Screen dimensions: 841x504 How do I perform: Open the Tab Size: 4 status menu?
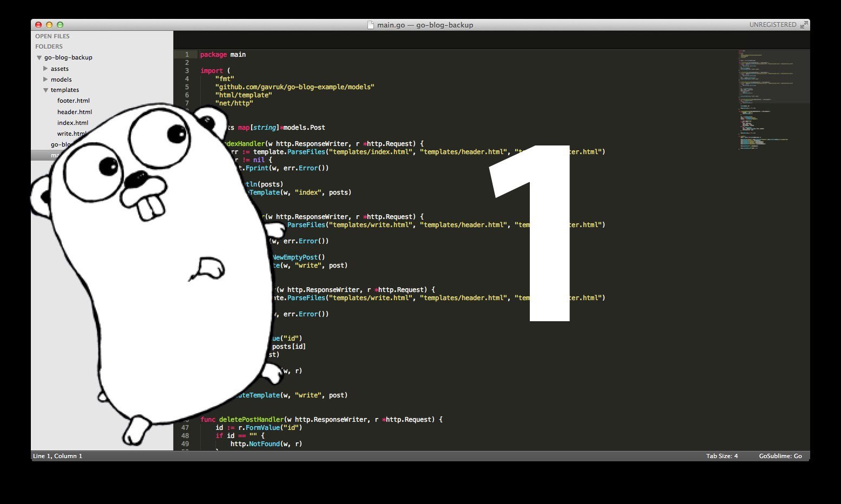(722, 456)
